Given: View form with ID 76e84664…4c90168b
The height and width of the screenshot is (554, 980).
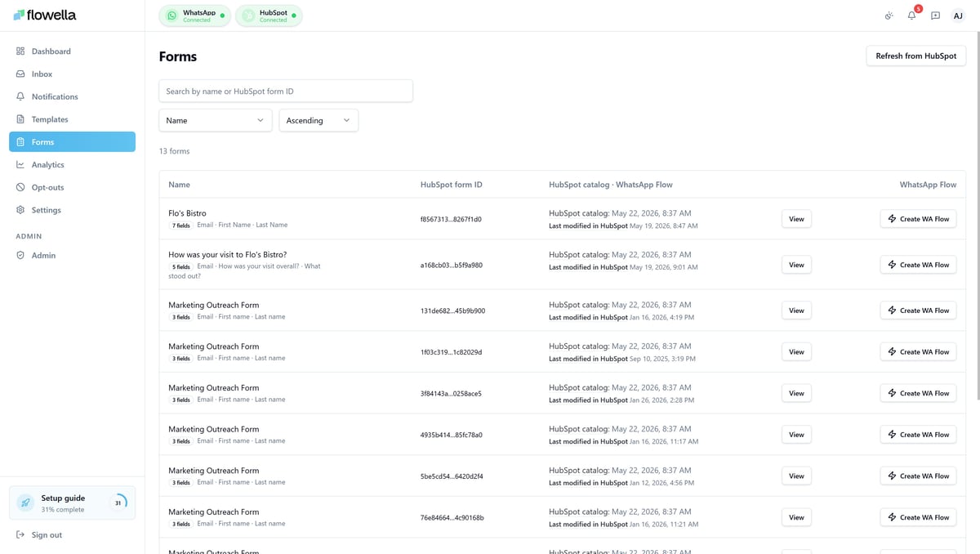Looking at the screenshot, I should 796,517.
